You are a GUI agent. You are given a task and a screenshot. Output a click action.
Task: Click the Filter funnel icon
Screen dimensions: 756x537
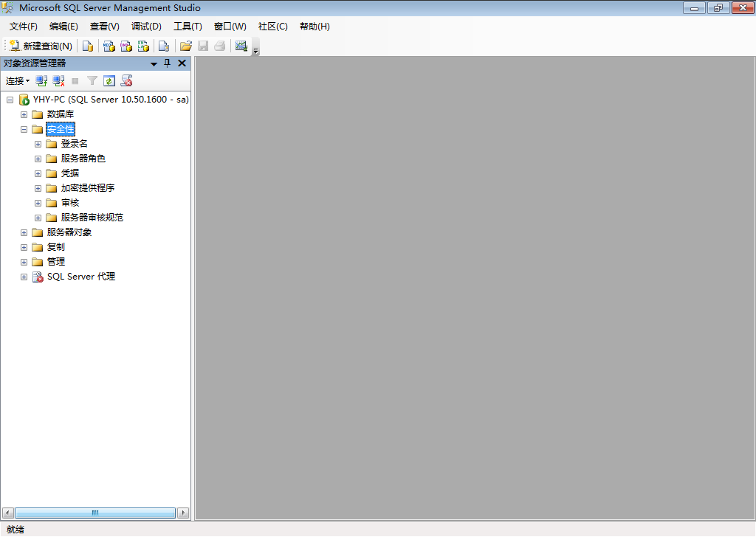(92, 81)
